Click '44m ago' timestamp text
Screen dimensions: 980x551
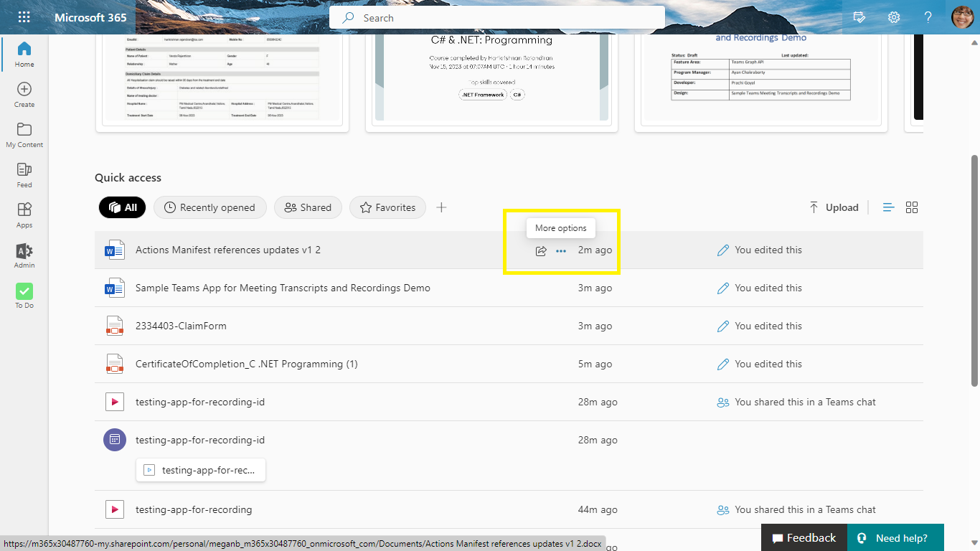pyautogui.click(x=598, y=509)
